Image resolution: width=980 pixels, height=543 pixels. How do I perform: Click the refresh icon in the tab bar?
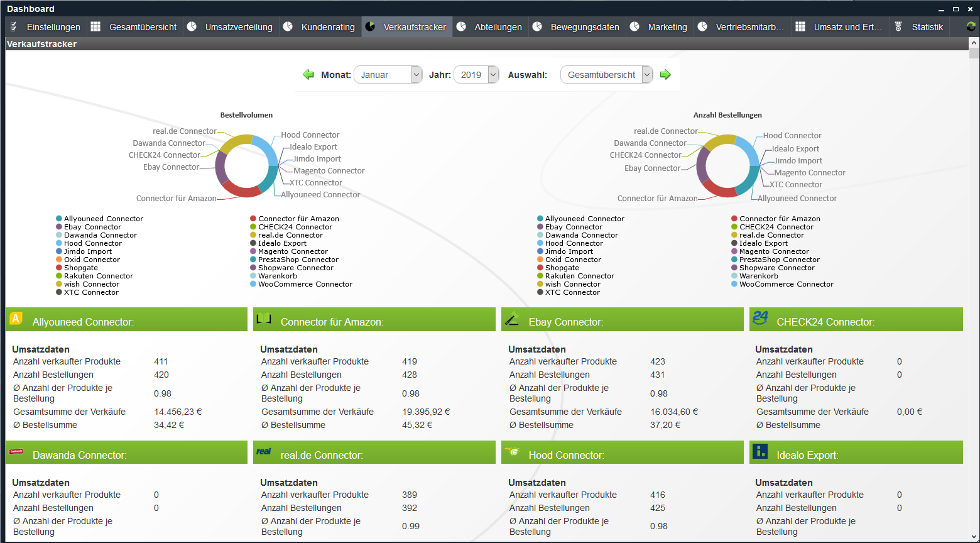(971, 26)
